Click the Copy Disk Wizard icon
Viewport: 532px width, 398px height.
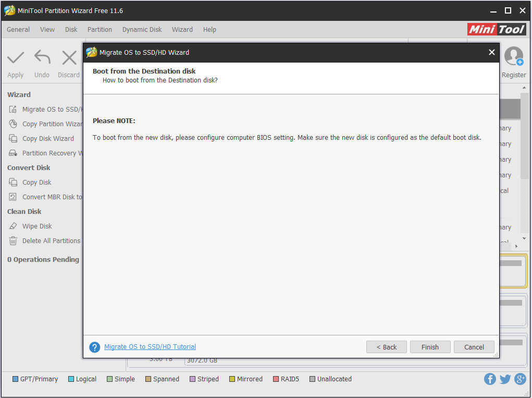click(x=11, y=138)
